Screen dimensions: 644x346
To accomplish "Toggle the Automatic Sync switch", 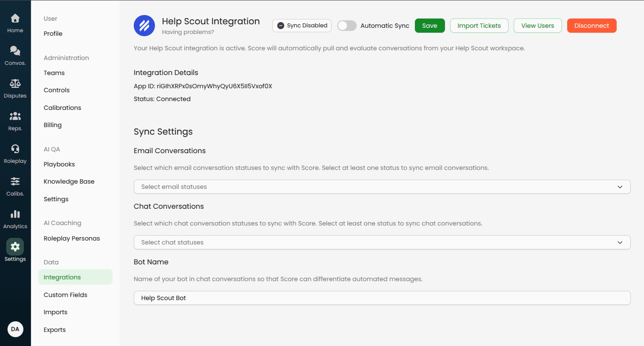I will [x=347, y=26].
